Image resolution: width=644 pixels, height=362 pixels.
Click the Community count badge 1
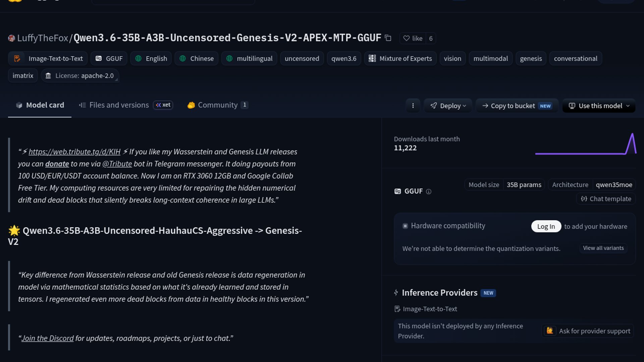(245, 105)
